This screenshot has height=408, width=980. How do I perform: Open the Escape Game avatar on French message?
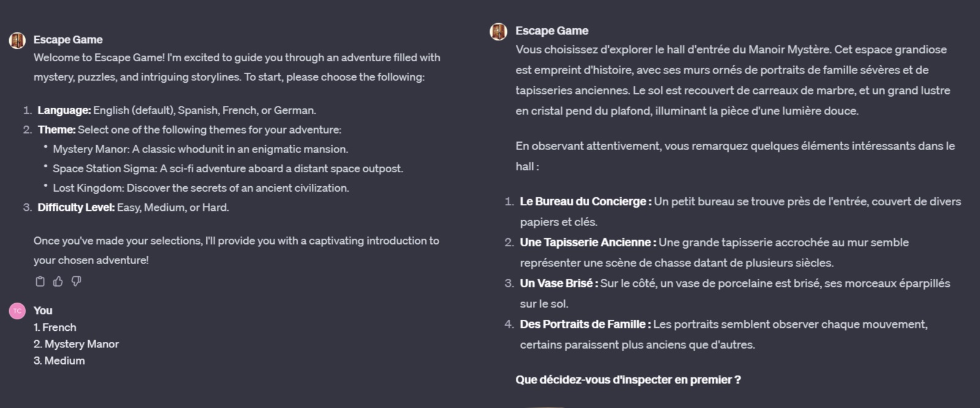(499, 31)
